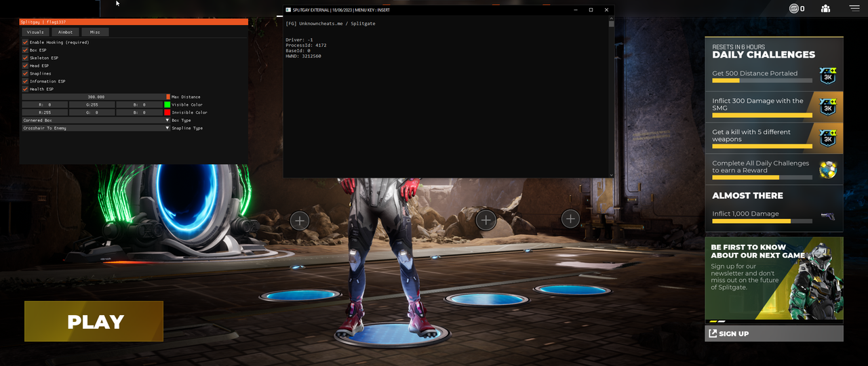Click the pistol reward icon under Almost There
The height and width of the screenshot is (366, 868).
click(x=827, y=216)
